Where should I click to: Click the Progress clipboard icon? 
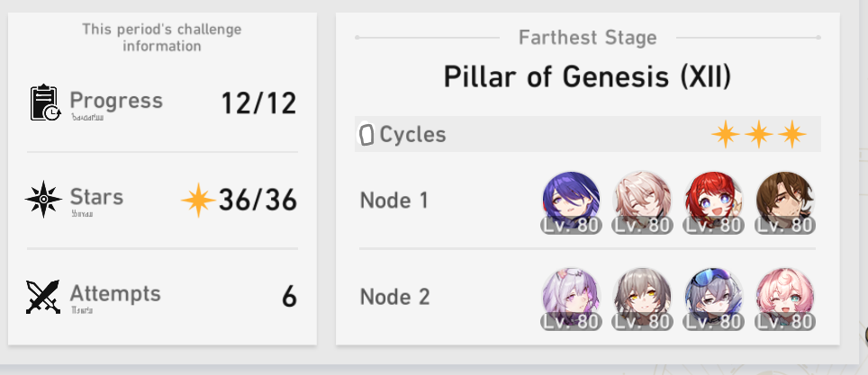(x=45, y=103)
